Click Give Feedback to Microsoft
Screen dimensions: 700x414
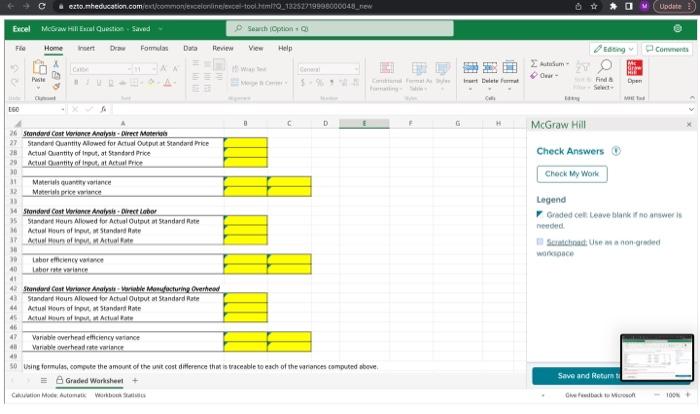(600, 395)
